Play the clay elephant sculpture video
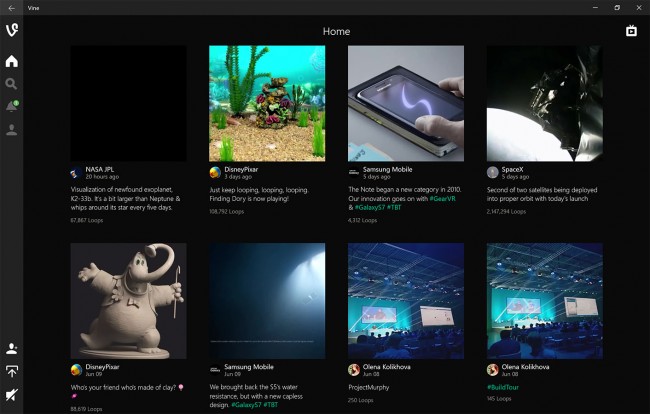This screenshot has width=650, height=414. coord(129,301)
